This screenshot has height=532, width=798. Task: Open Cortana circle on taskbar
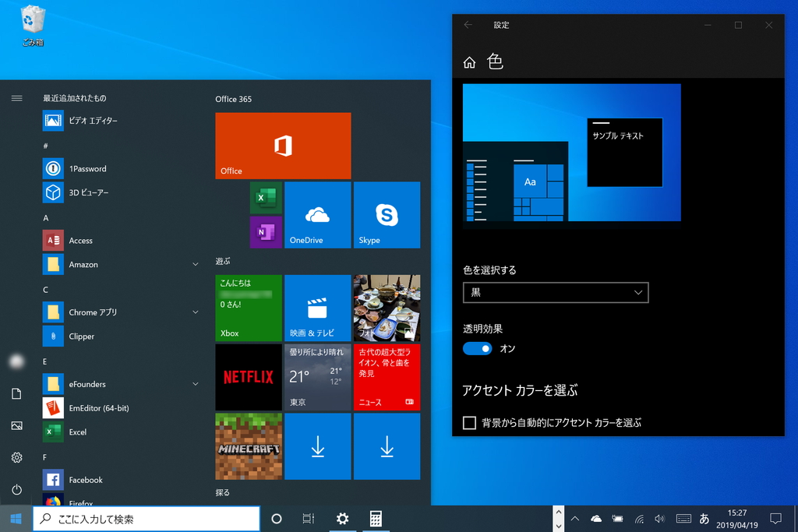click(x=277, y=519)
